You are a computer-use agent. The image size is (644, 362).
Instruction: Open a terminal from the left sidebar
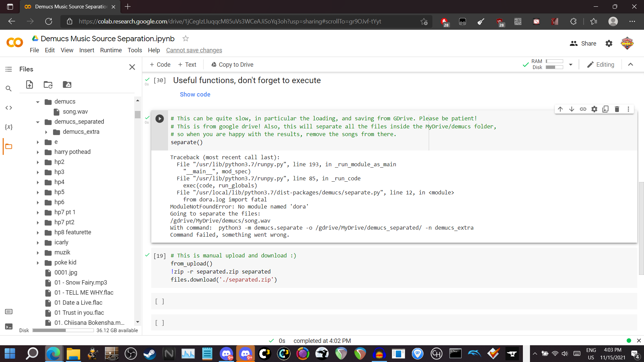pyautogui.click(x=9, y=326)
